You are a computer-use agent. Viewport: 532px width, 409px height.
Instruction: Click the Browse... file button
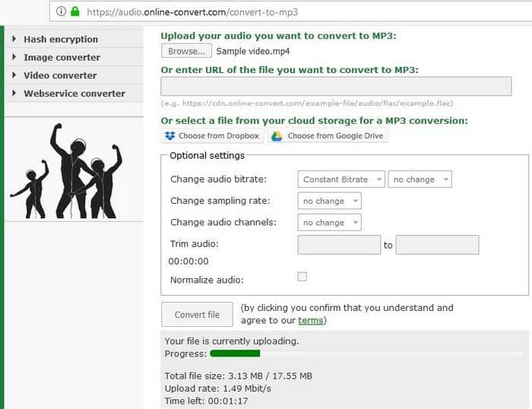pyautogui.click(x=186, y=51)
